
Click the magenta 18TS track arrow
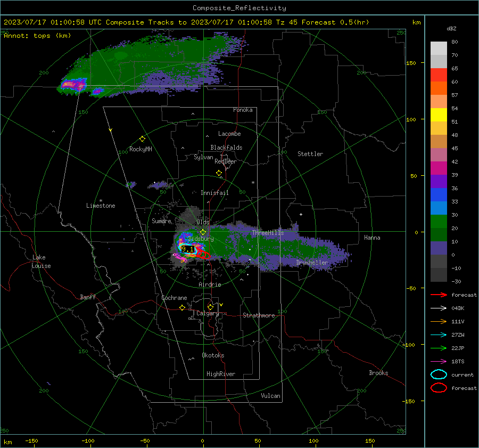point(439,362)
